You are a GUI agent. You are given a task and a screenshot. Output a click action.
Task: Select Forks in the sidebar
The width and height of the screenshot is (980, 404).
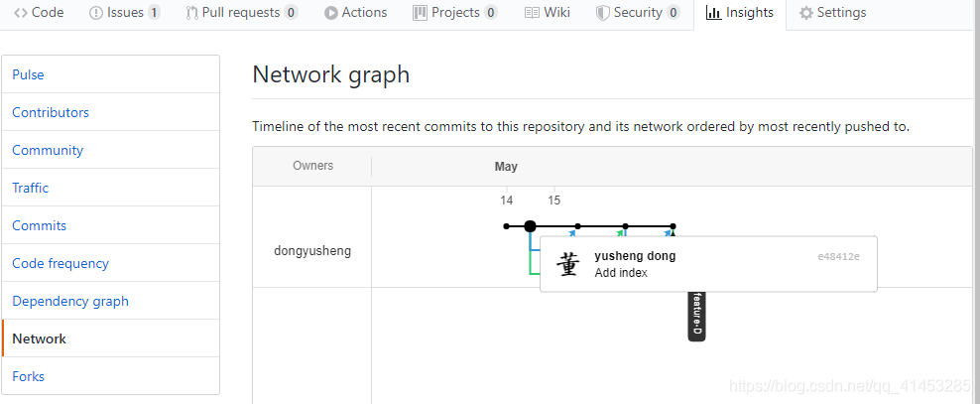[x=28, y=376]
